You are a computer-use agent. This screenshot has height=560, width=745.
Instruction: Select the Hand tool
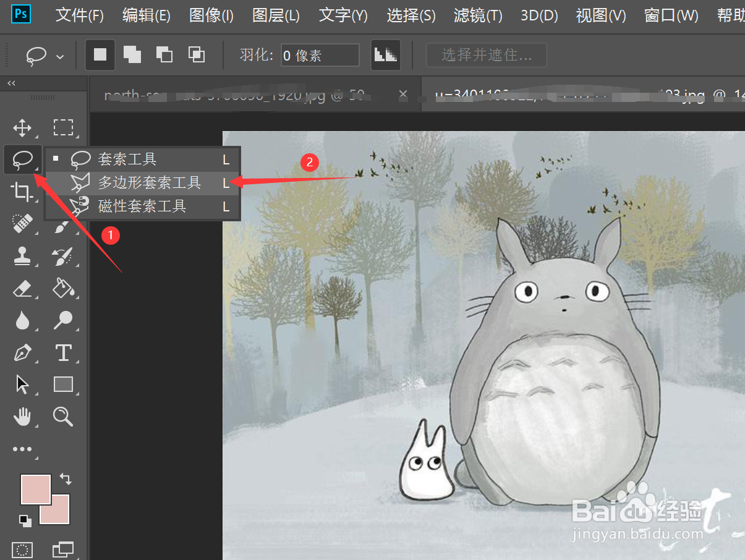[22, 417]
